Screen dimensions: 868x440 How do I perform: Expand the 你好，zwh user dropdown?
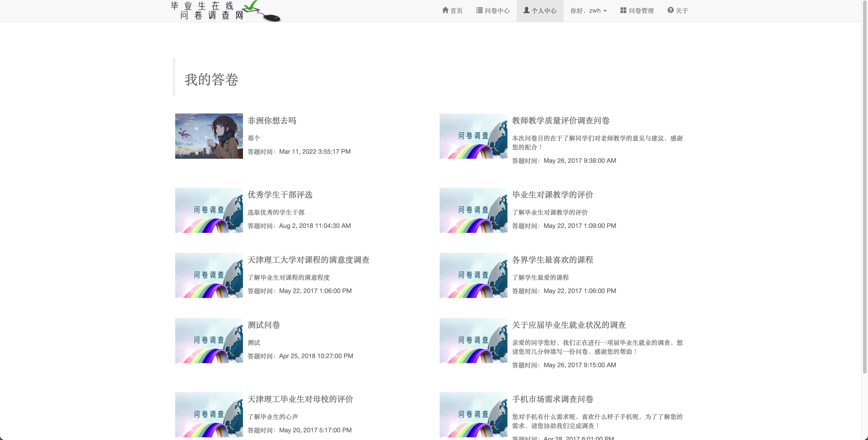[x=588, y=11]
